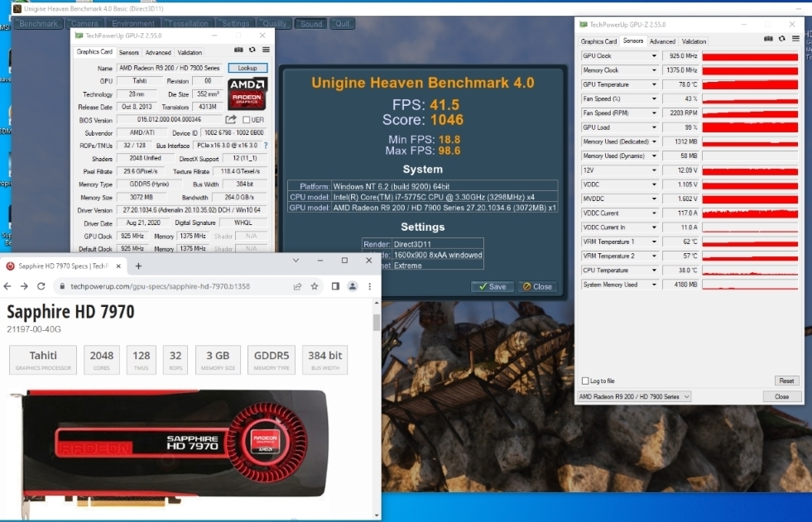Screen dimensions: 812x522
Task: Click the BIOS share/export icon
Action: (x=231, y=119)
